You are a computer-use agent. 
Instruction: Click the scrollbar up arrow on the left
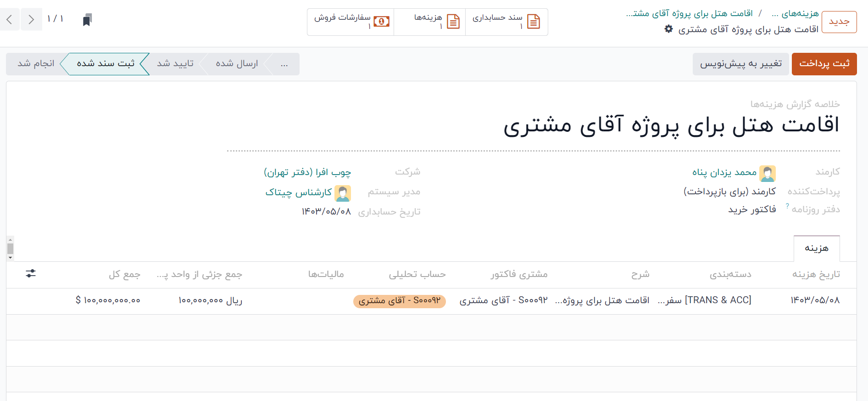[x=10, y=239]
